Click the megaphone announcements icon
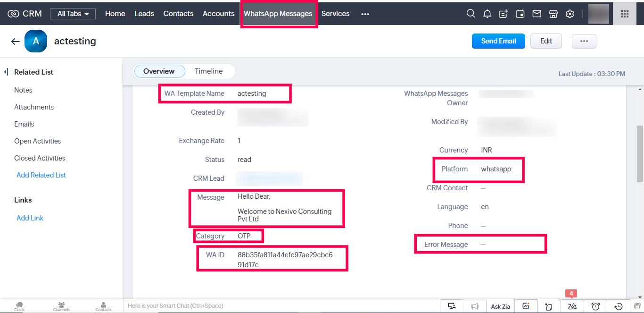Viewport: 644px width, 313px height. click(x=475, y=306)
